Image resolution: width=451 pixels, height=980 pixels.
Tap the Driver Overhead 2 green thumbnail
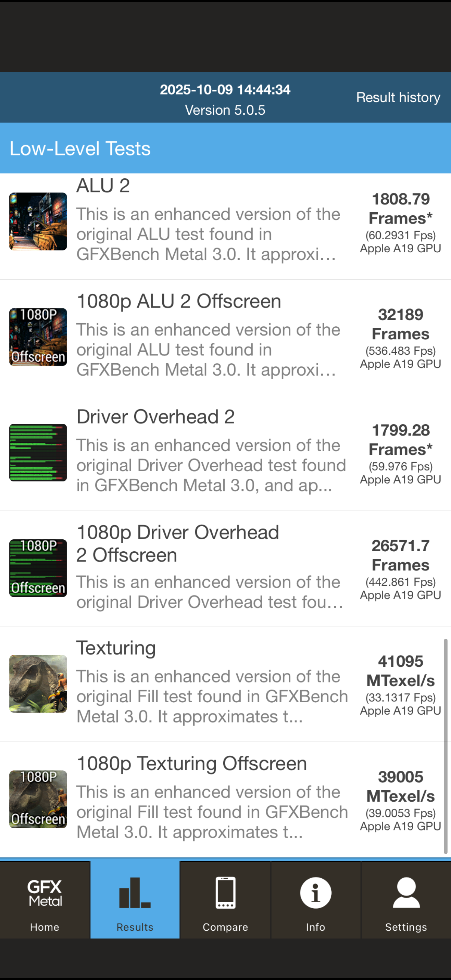[x=38, y=453]
